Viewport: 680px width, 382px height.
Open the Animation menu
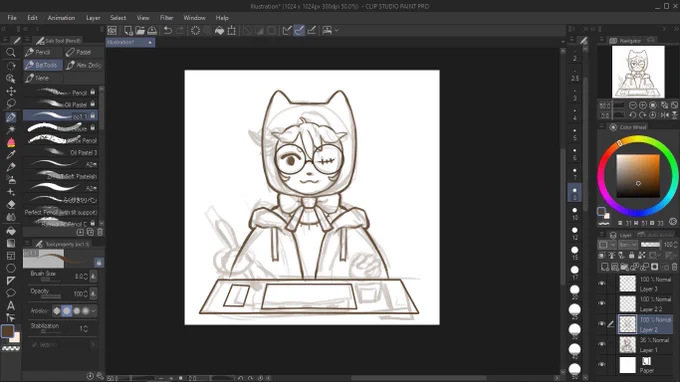61,18
